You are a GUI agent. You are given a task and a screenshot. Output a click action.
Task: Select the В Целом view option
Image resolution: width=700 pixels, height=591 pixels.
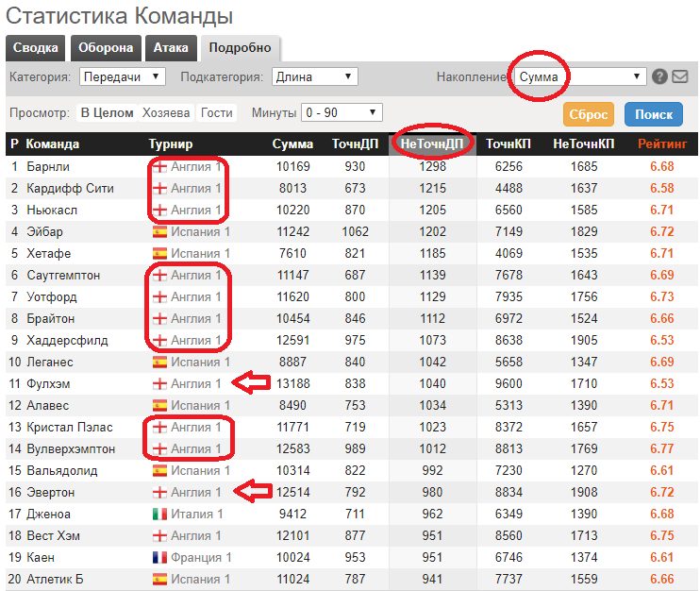(x=107, y=113)
